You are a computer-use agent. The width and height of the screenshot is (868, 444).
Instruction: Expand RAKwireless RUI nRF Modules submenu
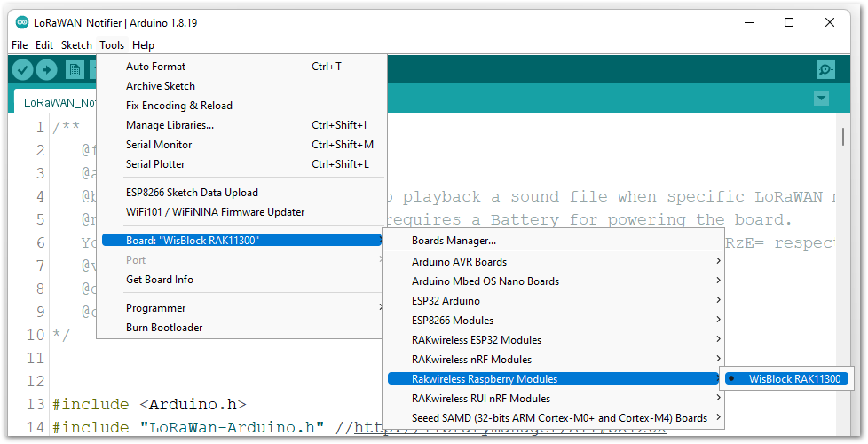pyautogui.click(x=554, y=399)
